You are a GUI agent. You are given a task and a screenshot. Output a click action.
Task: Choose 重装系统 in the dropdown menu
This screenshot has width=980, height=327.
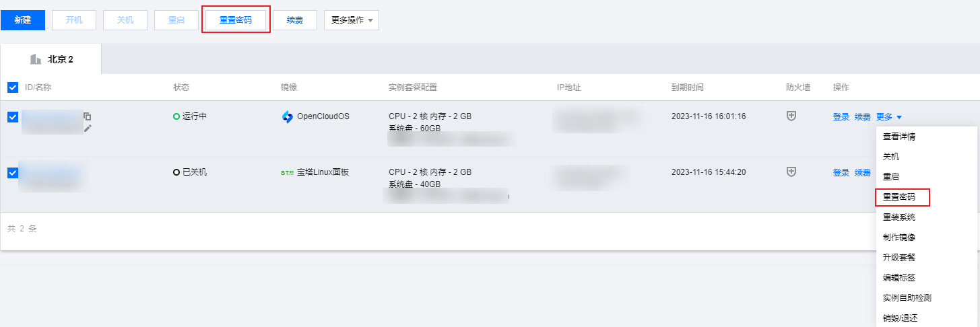[x=899, y=217]
